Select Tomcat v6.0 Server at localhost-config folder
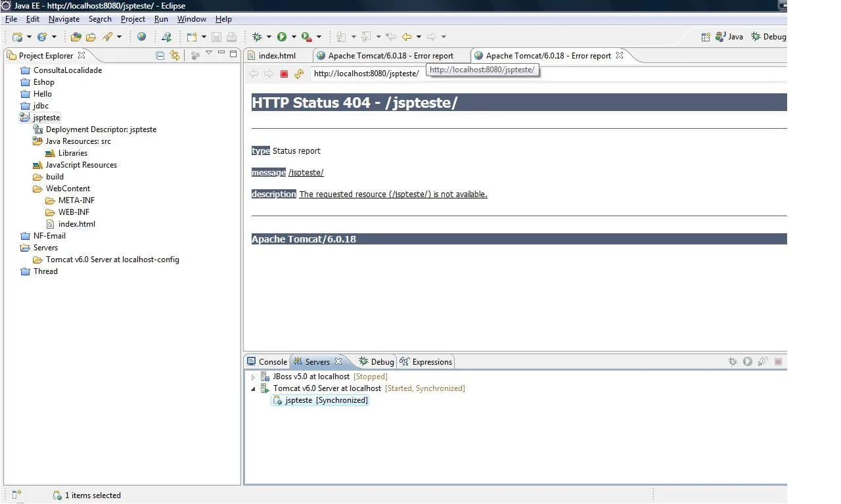Viewport: 841px width, 504px height. click(x=112, y=260)
